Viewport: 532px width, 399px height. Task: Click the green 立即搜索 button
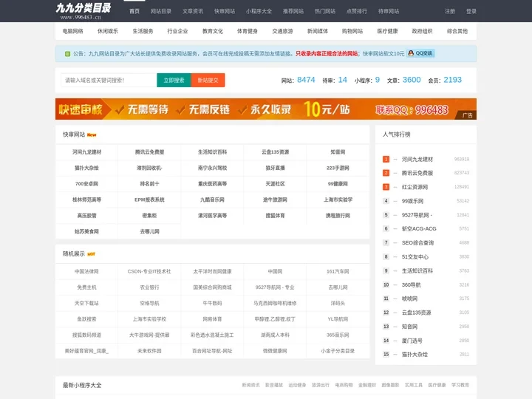[x=174, y=80]
